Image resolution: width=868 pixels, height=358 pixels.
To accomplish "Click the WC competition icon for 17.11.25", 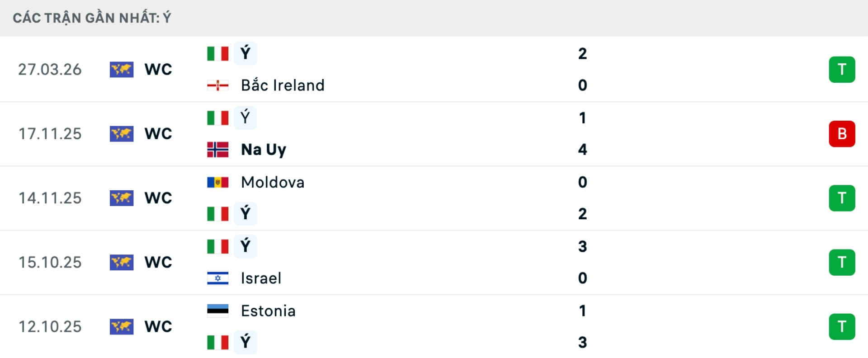I will tap(122, 134).
